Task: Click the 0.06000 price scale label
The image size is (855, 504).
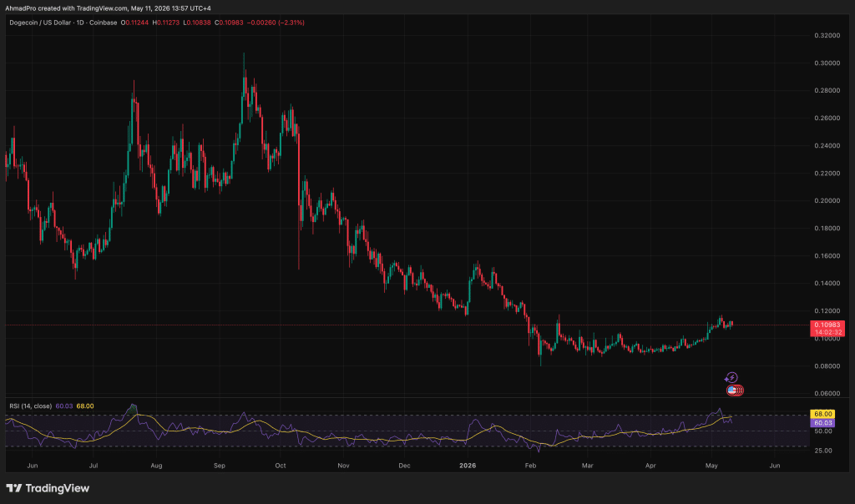Action: pos(827,393)
